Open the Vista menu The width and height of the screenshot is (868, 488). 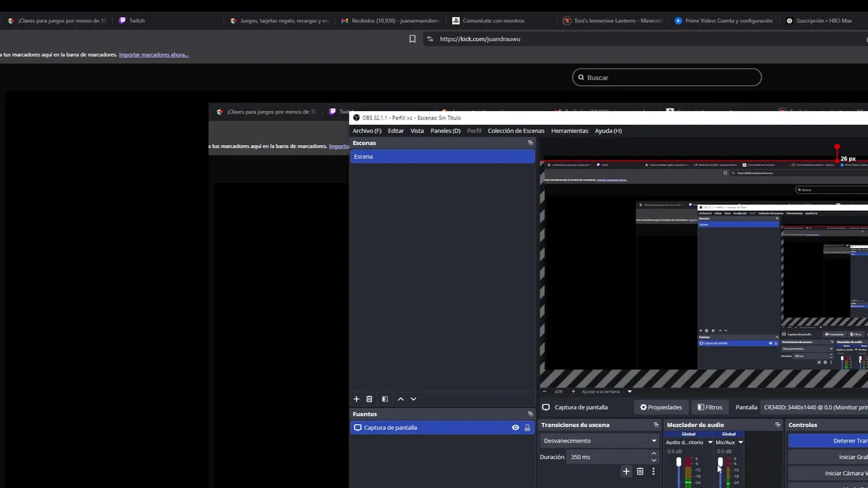417,131
